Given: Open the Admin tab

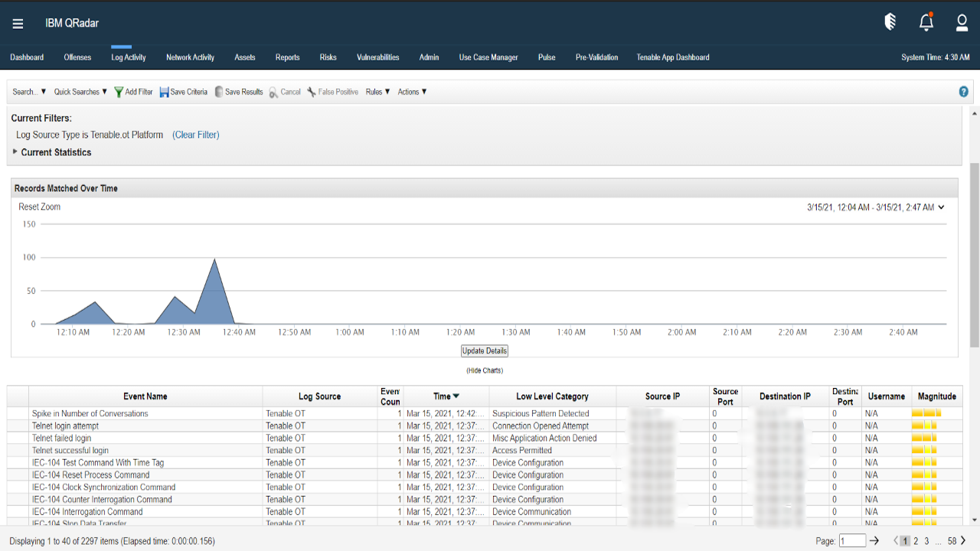Looking at the screenshot, I should click(x=429, y=57).
